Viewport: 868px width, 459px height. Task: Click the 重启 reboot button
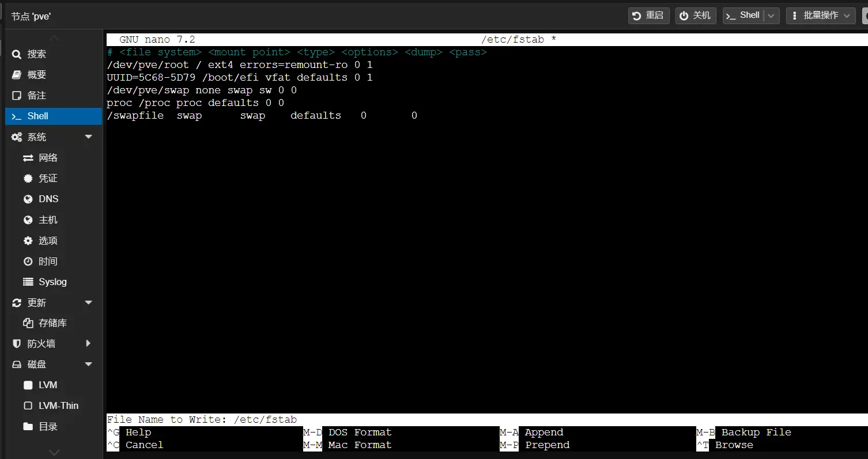(648, 16)
